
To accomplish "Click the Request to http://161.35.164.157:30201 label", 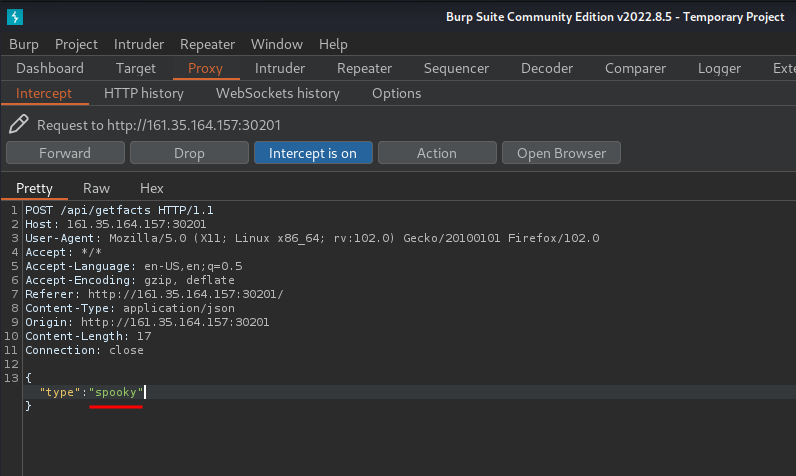I will tap(158, 125).
